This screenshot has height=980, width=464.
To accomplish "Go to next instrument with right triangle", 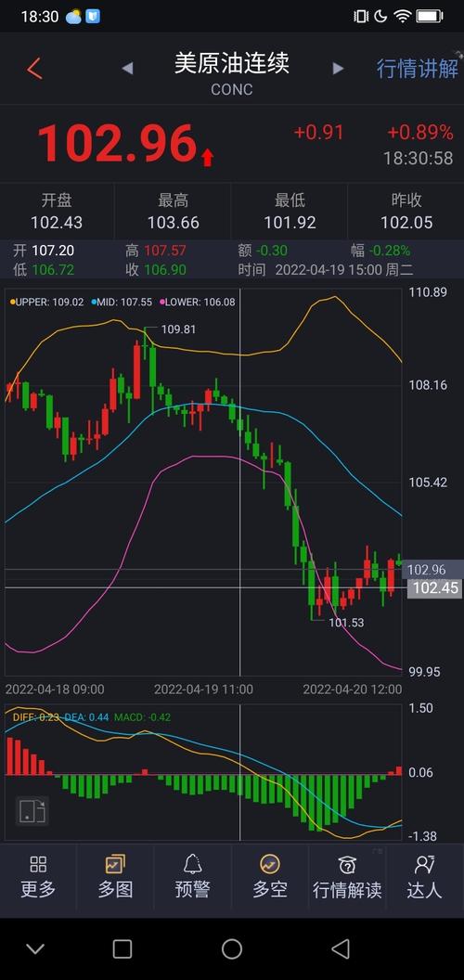I will tap(339, 68).
